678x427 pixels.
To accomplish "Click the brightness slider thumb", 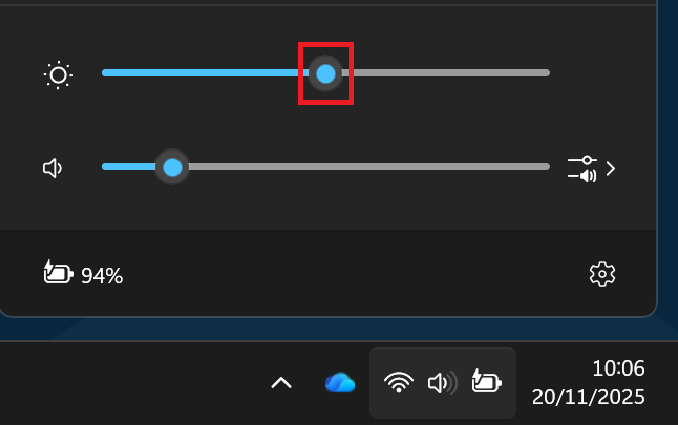I will tap(326, 74).
